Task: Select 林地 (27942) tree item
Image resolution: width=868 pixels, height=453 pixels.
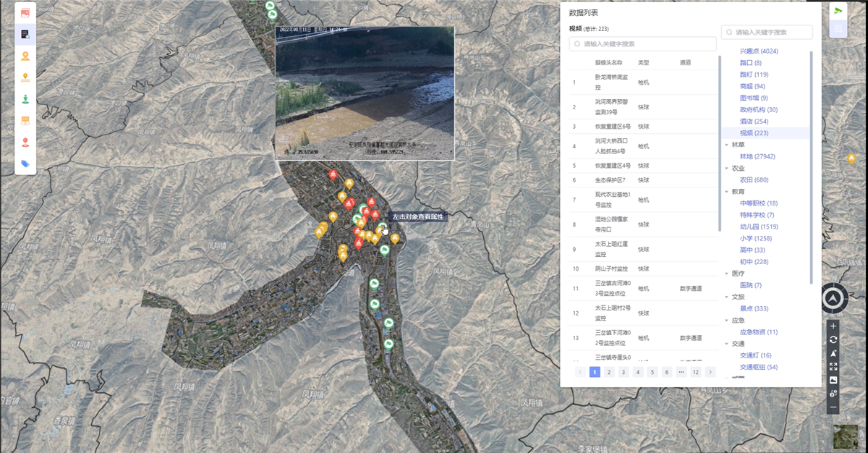Action: click(757, 156)
